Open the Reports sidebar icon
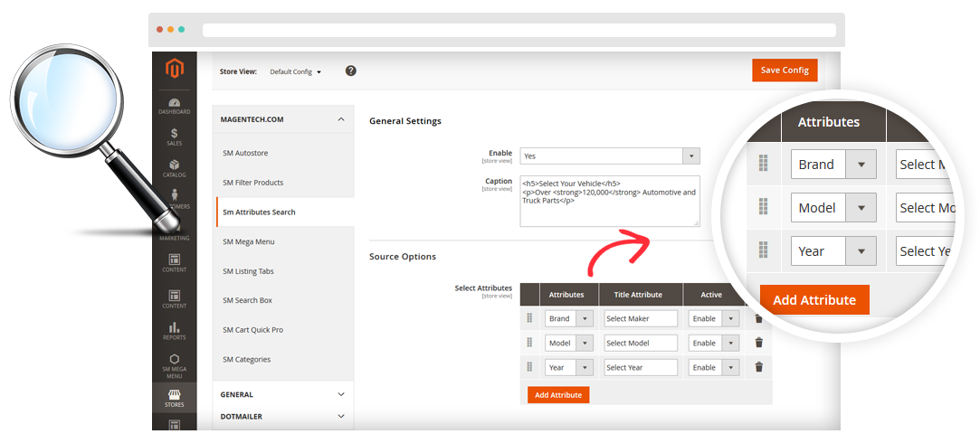980x434 pixels. [175, 331]
